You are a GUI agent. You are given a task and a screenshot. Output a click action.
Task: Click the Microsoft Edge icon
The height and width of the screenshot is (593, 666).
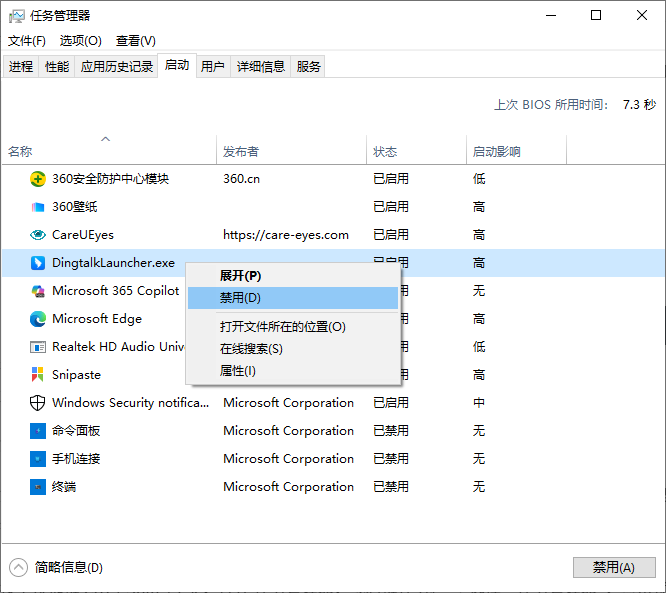(x=38, y=319)
